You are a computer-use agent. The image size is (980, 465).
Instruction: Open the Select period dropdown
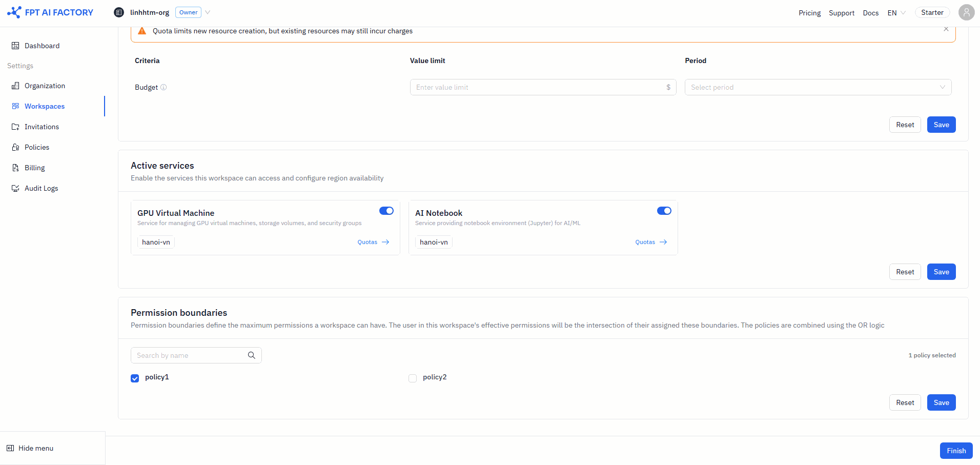tap(818, 87)
